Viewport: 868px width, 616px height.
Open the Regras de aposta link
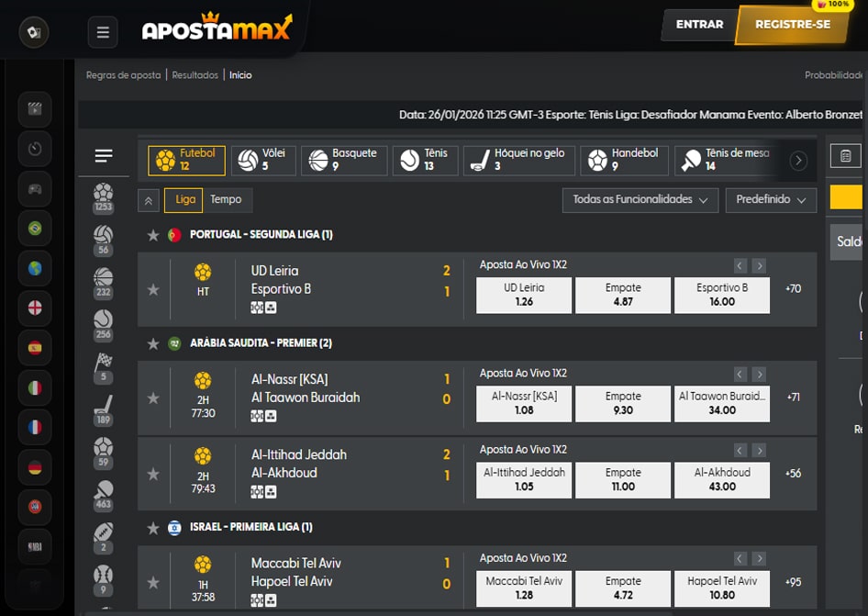pyautogui.click(x=124, y=75)
